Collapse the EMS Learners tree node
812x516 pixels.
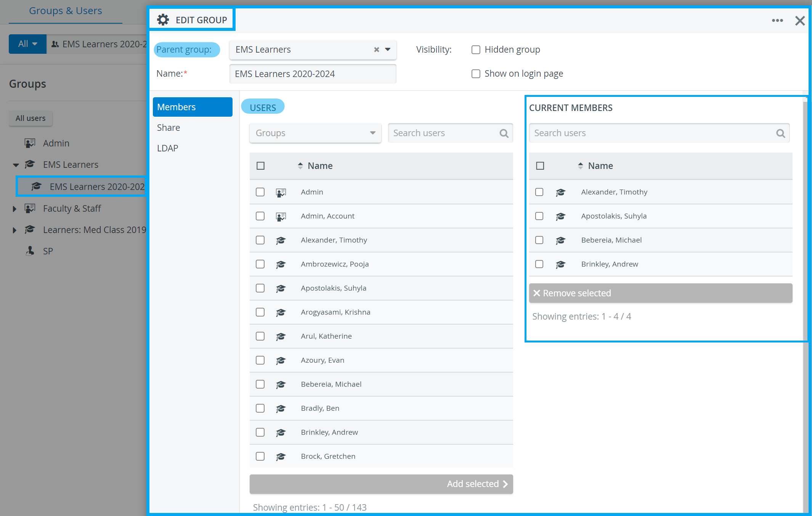(x=16, y=165)
